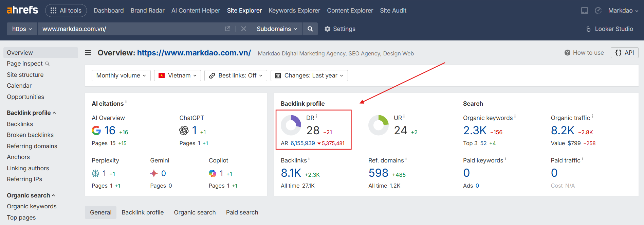Switch to the Paid search tab
The height and width of the screenshot is (225, 644).
click(x=242, y=212)
